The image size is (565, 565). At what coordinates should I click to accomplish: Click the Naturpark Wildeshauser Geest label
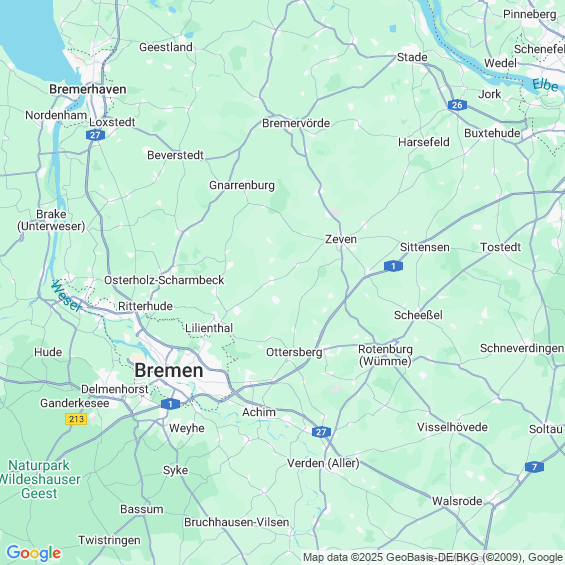[x=40, y=479]
